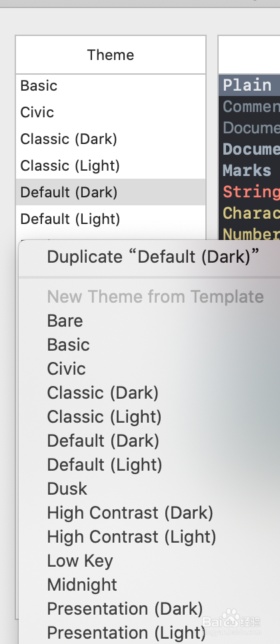
Task: Select the highlighted Default (Dark) theme row
Action: (x=111, y=192)
